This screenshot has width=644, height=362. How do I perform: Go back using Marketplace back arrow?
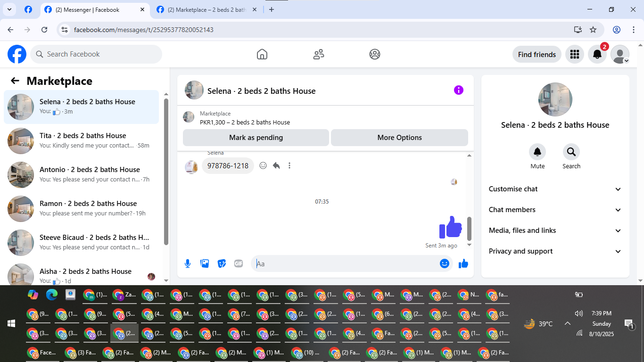[15, 81]
